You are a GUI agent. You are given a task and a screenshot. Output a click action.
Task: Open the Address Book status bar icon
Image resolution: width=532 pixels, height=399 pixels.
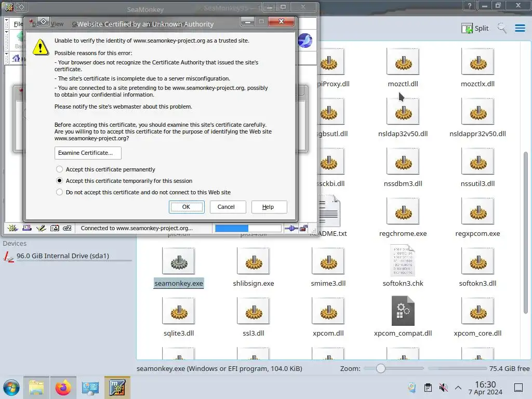pos(55,228)
